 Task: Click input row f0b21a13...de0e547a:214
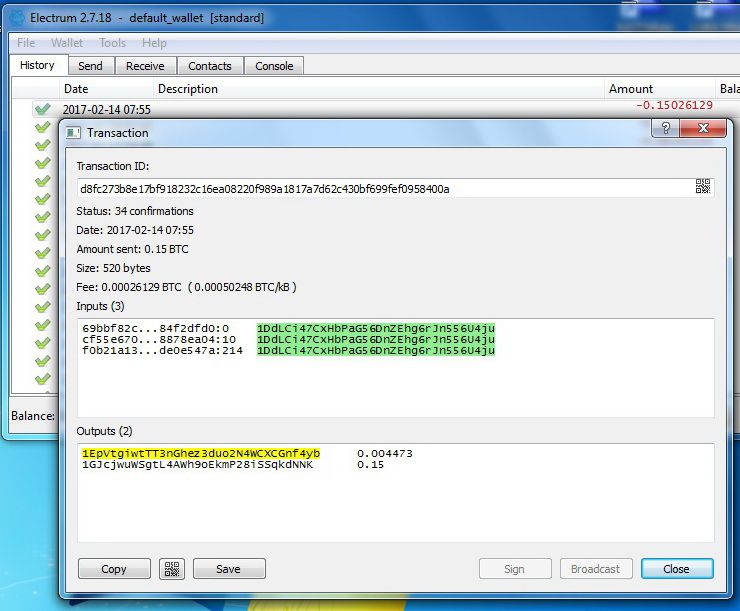click(x=288, y=351)
